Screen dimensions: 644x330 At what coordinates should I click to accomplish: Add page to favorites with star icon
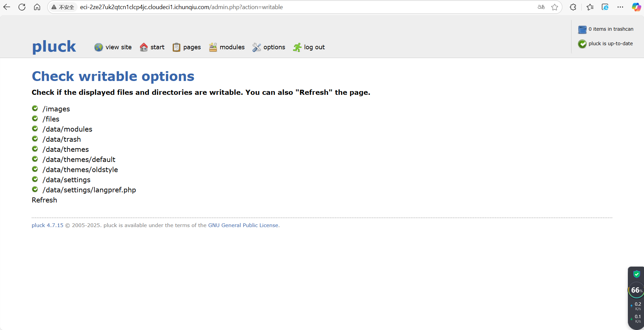pyautogui.click(x=555, y=7)
